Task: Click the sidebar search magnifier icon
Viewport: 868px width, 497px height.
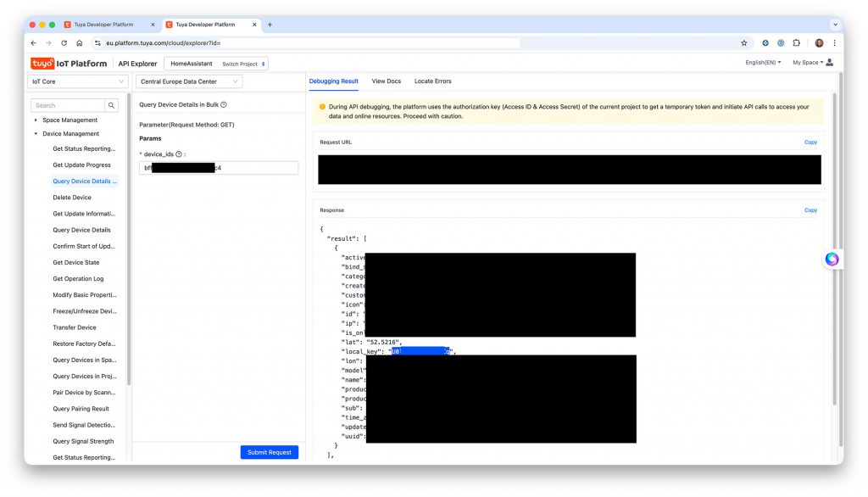Action: point(112,105)
